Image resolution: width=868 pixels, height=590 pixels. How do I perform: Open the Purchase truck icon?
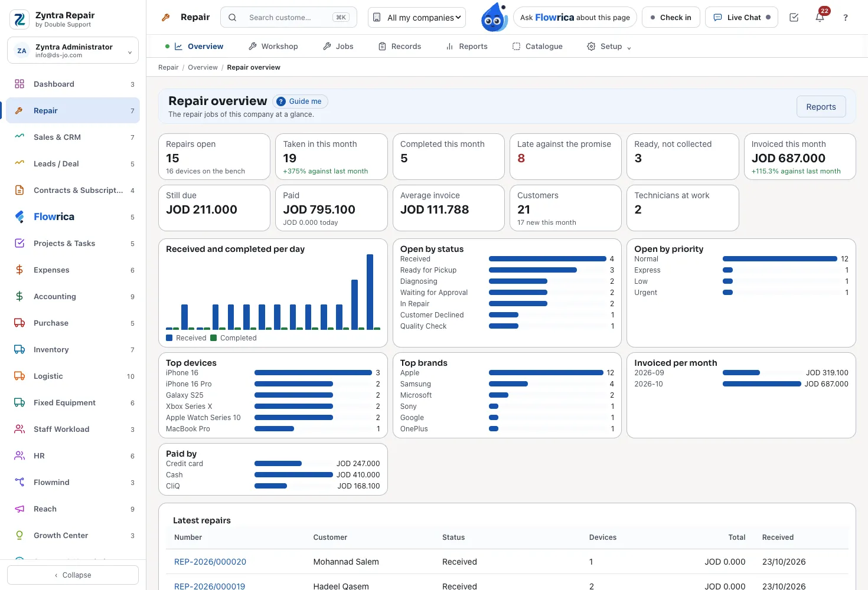[19, 323]
